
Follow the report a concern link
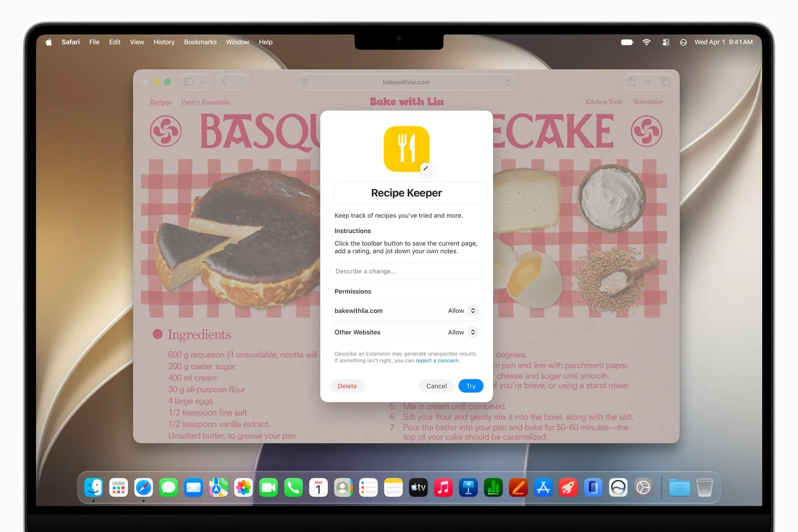438,361
